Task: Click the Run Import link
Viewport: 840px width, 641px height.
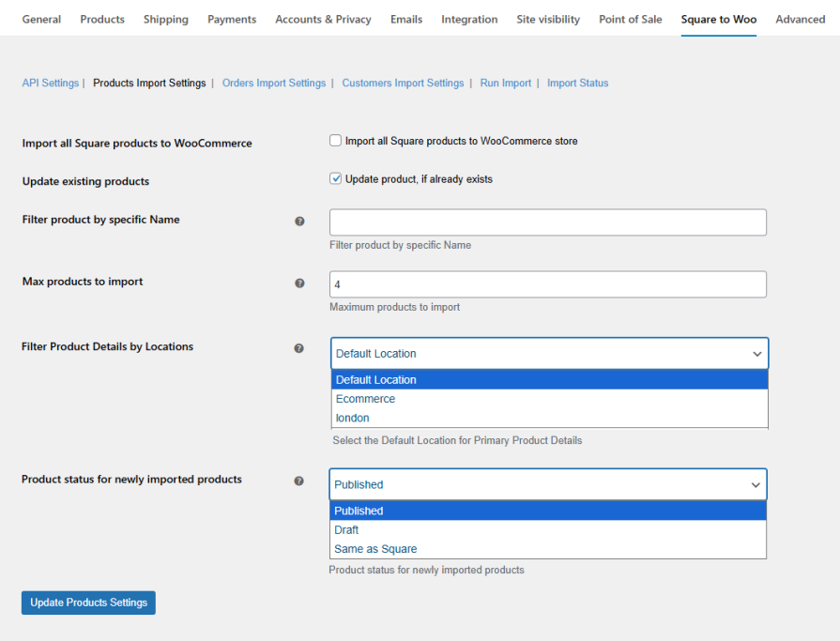Action: (505, 83)
